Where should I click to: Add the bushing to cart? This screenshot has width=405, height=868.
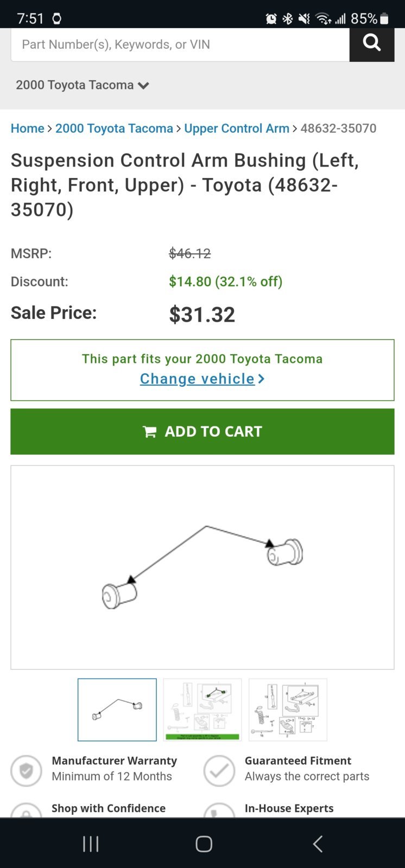[x=202, y=431]
